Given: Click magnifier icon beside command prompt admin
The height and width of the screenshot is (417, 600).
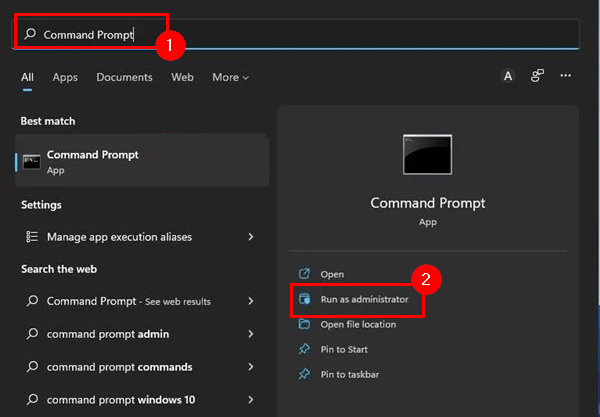Looking at the screenshot, I should [33, 334].
